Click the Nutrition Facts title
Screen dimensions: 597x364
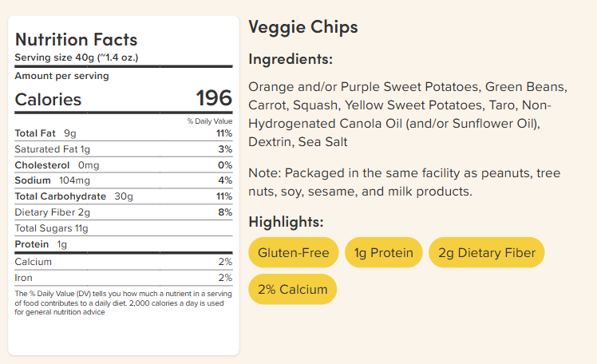(76, 40)
